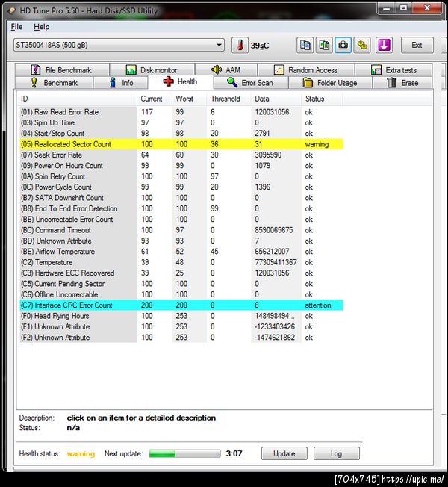Viewport: 448px width, 487px height.
Task: Open the options gears icon
Action: [362, 46]
